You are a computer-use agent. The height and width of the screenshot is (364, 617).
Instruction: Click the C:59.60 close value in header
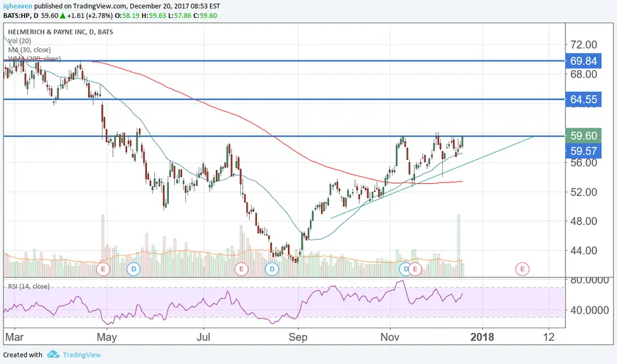coord(204,16)
